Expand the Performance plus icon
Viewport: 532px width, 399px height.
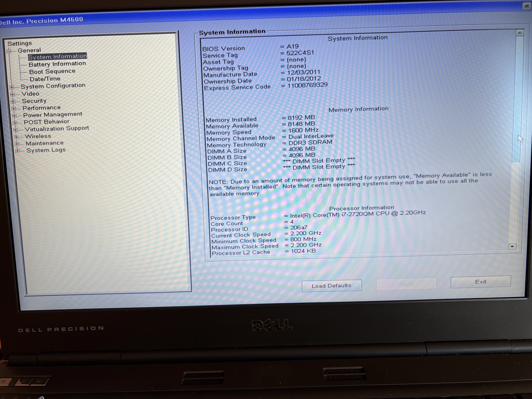tap(14, 108)
